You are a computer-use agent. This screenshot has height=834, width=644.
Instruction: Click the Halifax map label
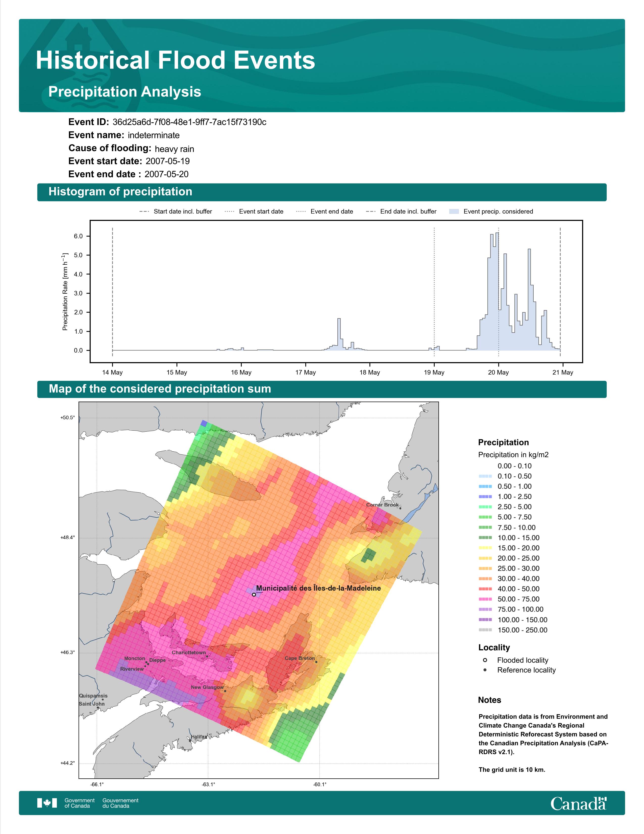point(199,737)
